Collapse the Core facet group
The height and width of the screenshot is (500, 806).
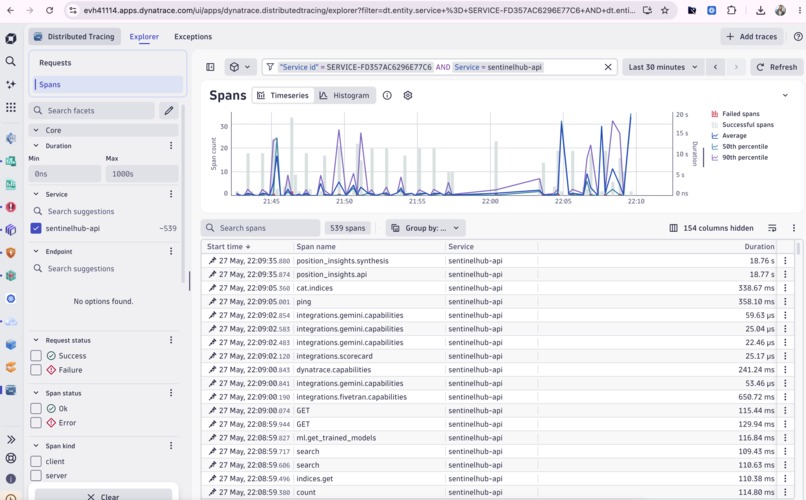pyautogui.click(x=36, y=131)
